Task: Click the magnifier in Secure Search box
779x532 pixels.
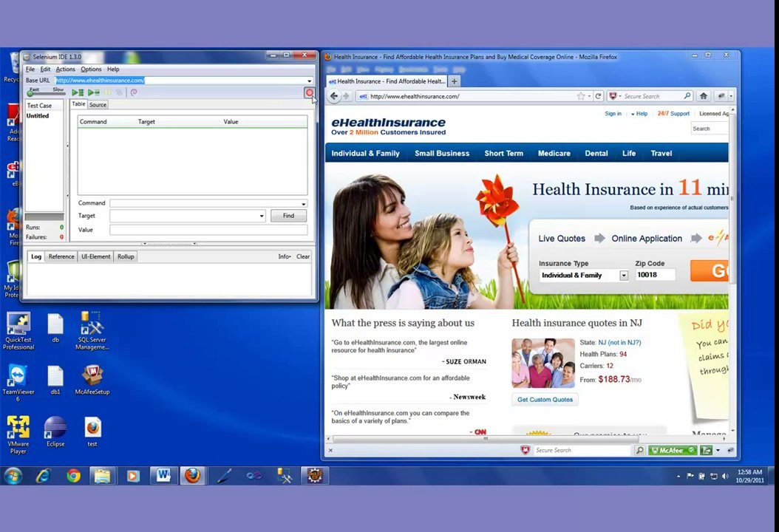Action: (687, 96)
